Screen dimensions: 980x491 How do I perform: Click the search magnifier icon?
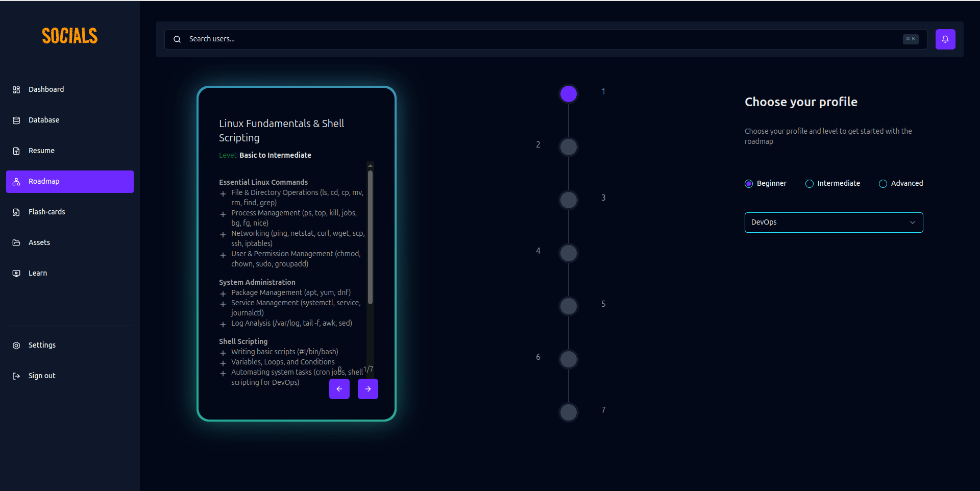[x=177, y=39]
